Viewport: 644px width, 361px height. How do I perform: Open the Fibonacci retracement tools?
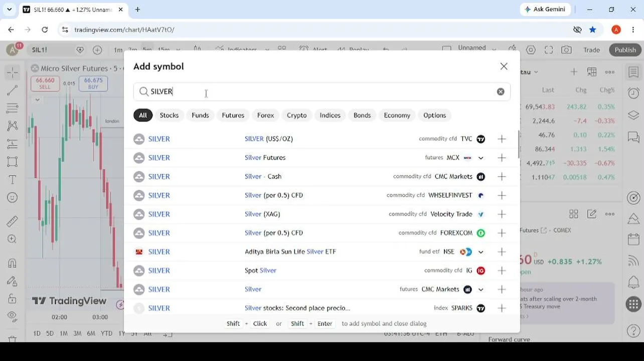pos(13,108)
